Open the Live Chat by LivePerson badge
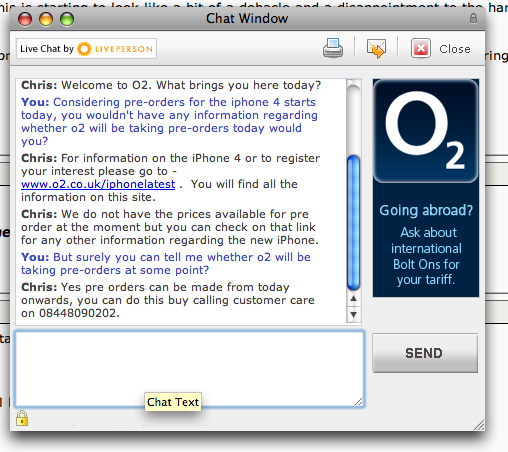508x452 pixels. click(86, 49)
